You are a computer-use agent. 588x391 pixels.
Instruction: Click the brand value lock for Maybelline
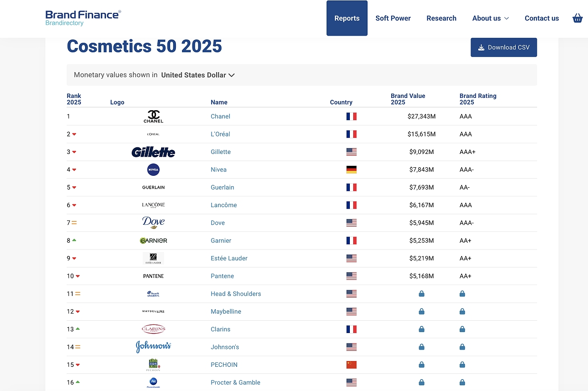click(422, 312)
